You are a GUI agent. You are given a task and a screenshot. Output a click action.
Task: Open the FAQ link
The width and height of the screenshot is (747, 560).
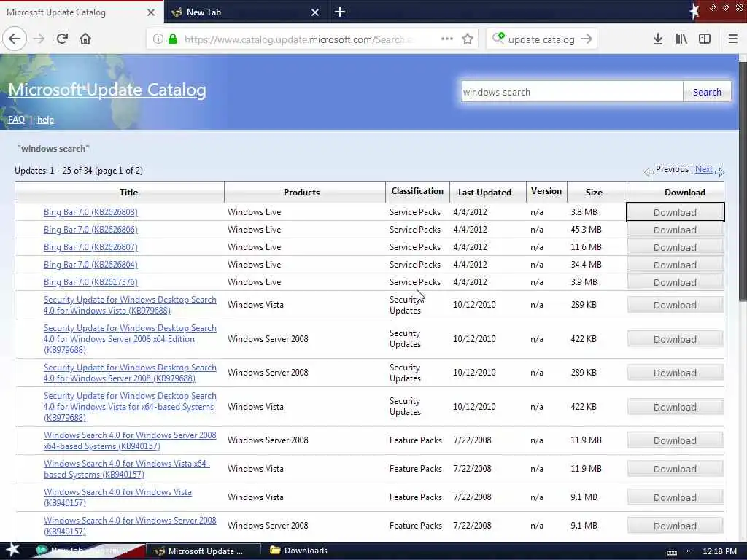coord(16,120)
